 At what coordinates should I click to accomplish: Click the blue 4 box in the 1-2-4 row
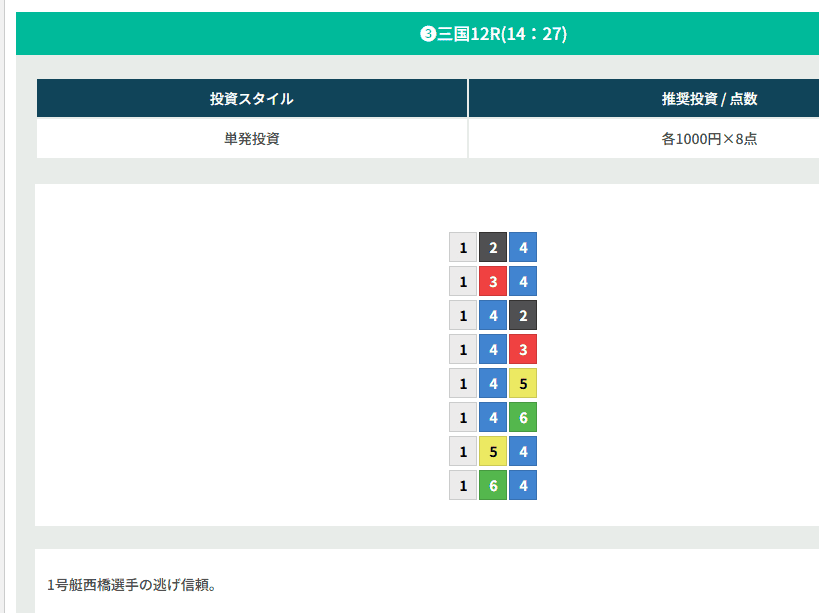[x=523, y=247]
